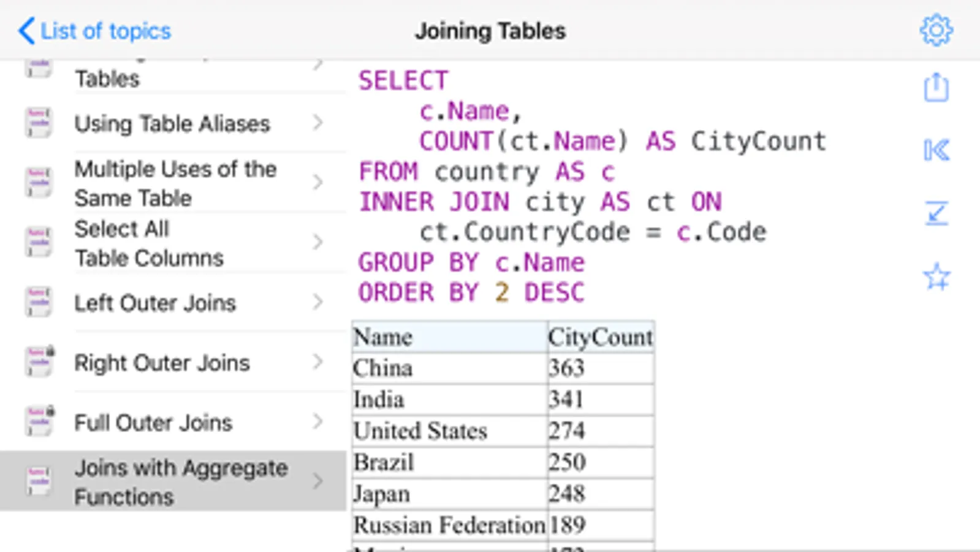Select the Full Outer Joins topic
Screen dimensions: 980x552
click(173, 422)
